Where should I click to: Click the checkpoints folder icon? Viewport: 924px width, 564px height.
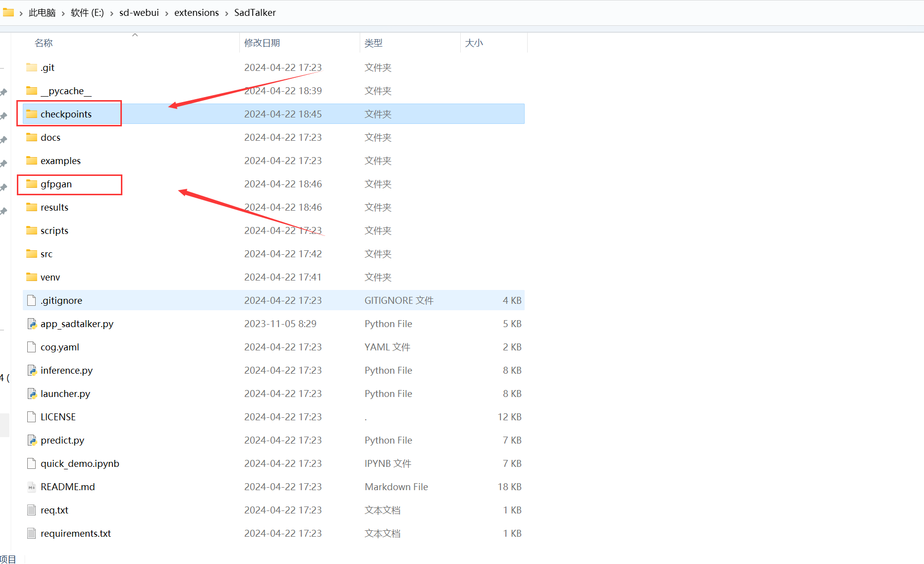click(32, 114)
